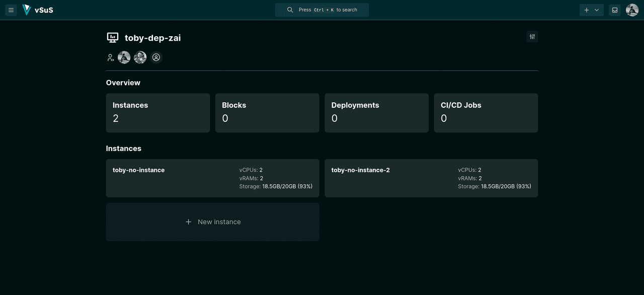Click the first member avatar
This screenshot has height=295, width=644.
click(124, 57)
